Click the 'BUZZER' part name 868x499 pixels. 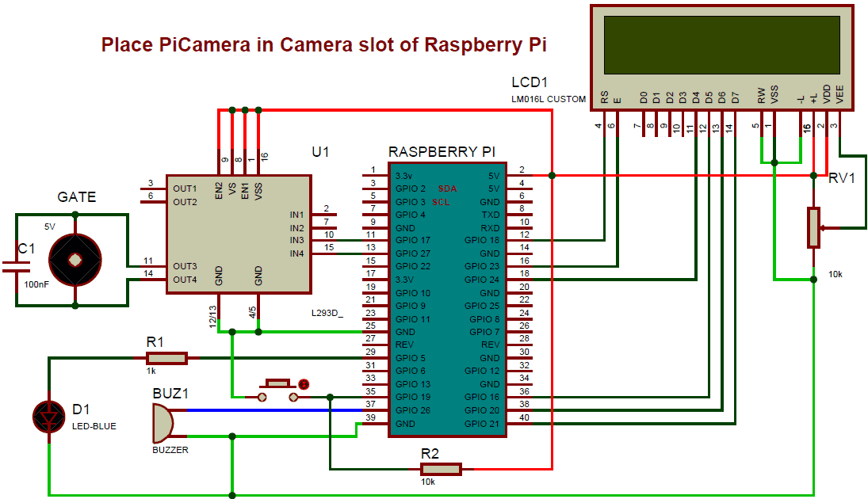[170, 450]
